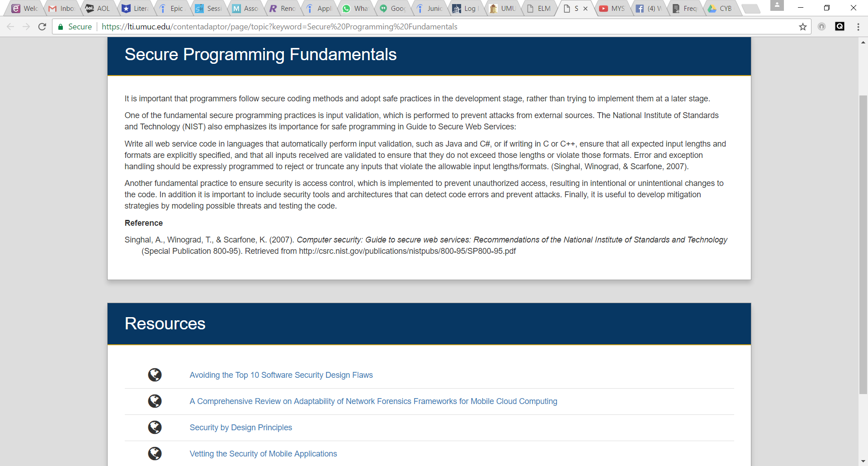Click the browser reload page icon
The width and height of the screenshot is (868, 466).
(x=42, y=27)
